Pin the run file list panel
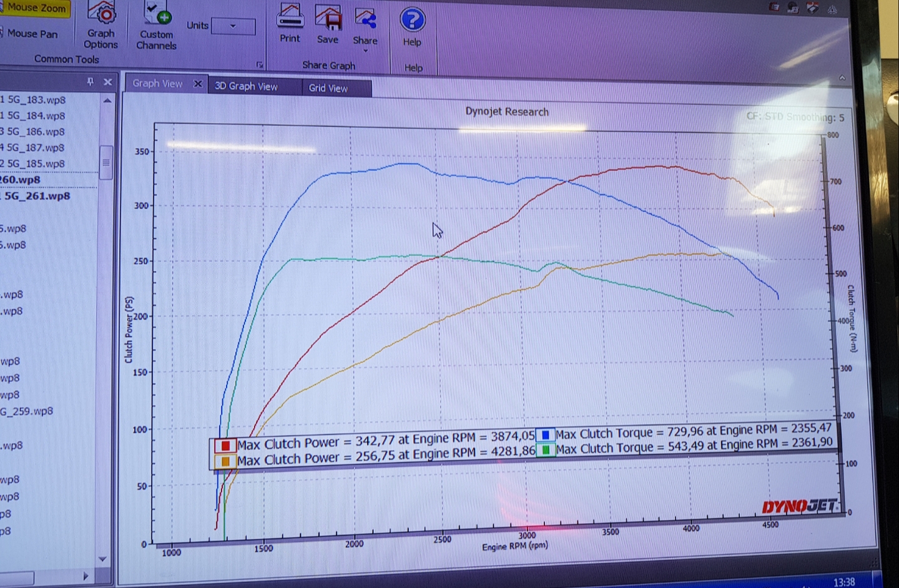This screenshot has width=899, height=588. click(x=91, y=82)
